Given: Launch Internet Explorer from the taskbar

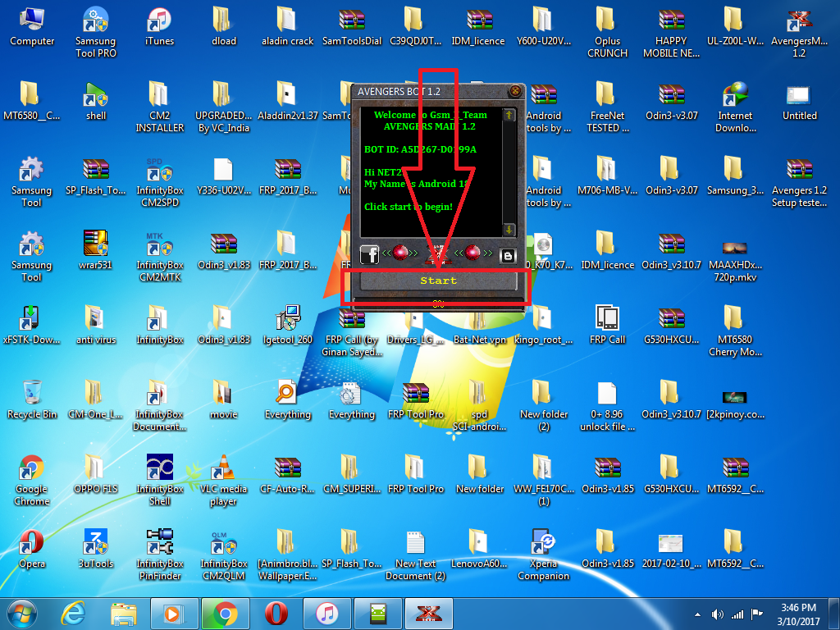Looking at the screenshot, I should tap(73, 613).
